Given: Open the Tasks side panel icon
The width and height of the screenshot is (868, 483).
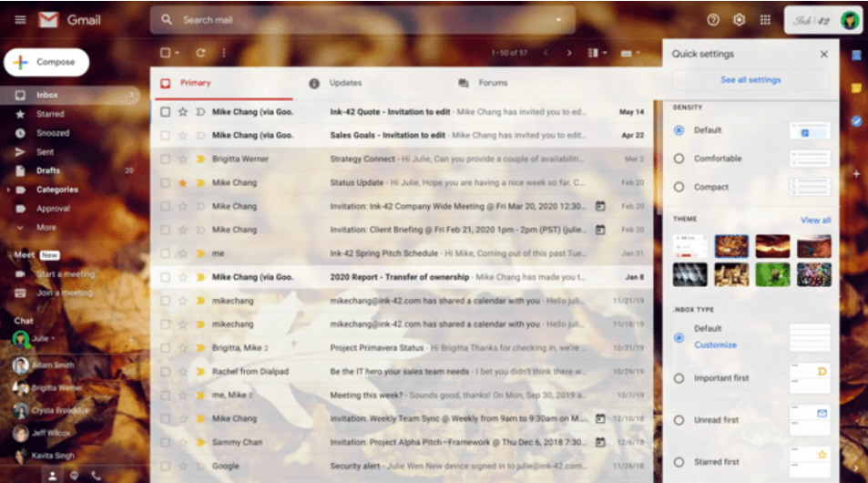Looking at the screenshot, I should (x=856, y=120).
